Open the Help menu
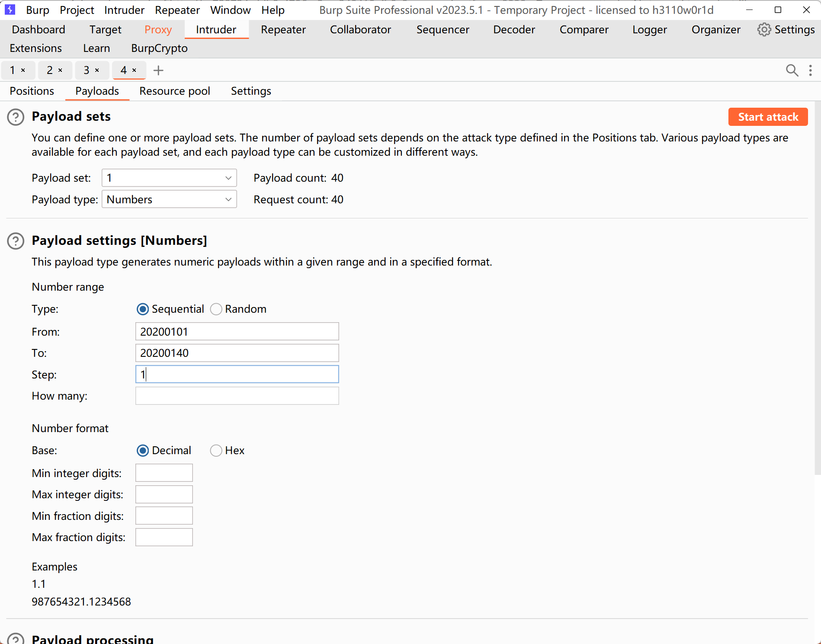 (273, 10)
